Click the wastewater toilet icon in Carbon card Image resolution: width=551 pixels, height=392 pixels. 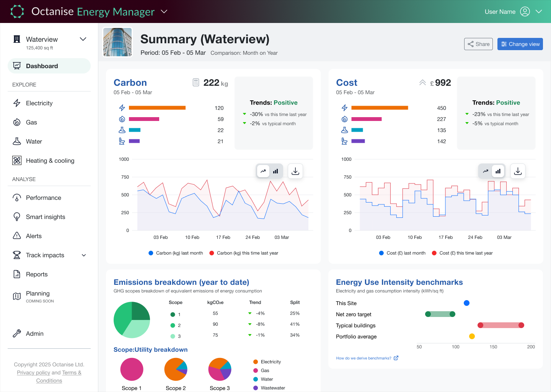click(122, 141)
